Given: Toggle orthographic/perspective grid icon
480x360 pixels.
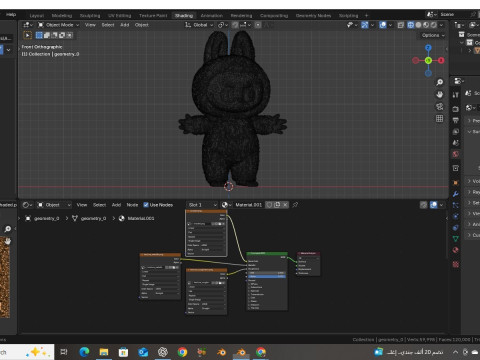Looking at the screenshot, I should point(440,118).
